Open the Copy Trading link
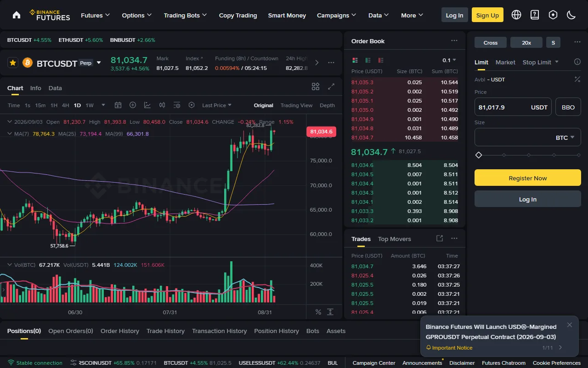The image size is (588, 368). (x=238, y=15)
